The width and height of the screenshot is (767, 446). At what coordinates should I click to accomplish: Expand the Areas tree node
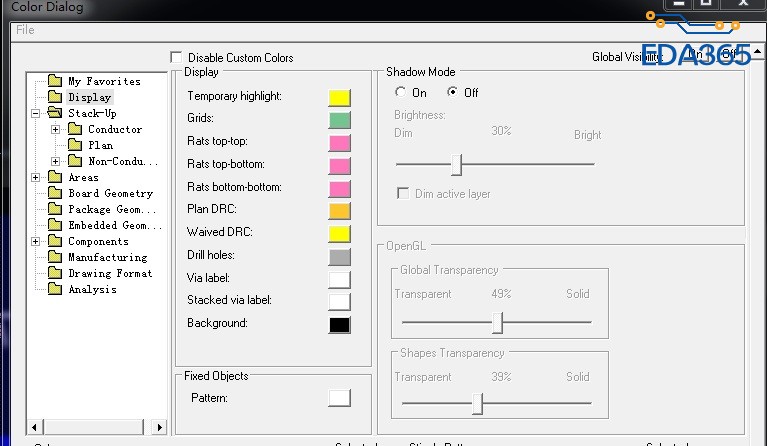36,177
